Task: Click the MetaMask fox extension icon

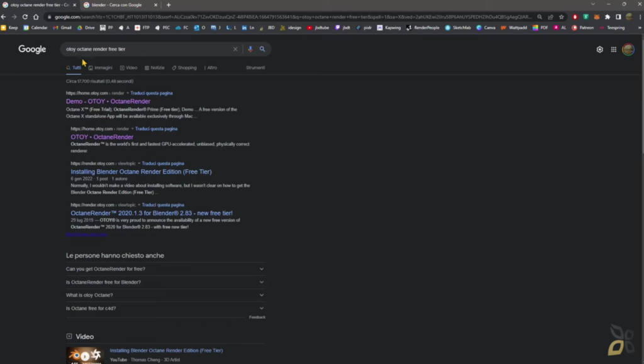Action: pyautogui.click(x=597, y=17)
